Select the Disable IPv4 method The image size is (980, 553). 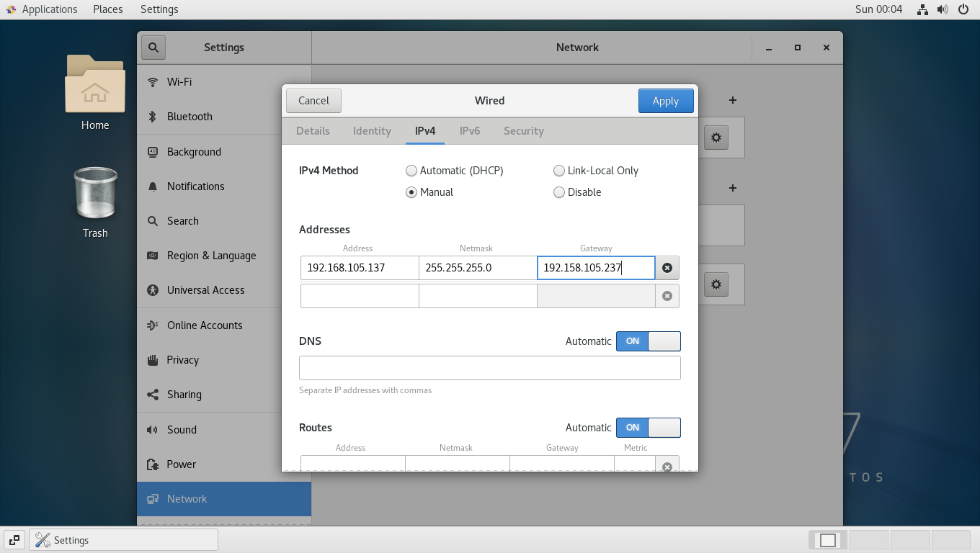[559, 192]
